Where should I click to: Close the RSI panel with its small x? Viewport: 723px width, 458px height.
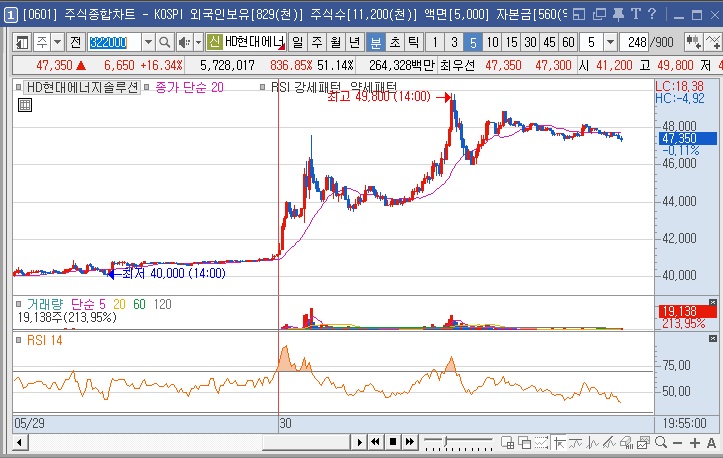(x=713, y=339)
